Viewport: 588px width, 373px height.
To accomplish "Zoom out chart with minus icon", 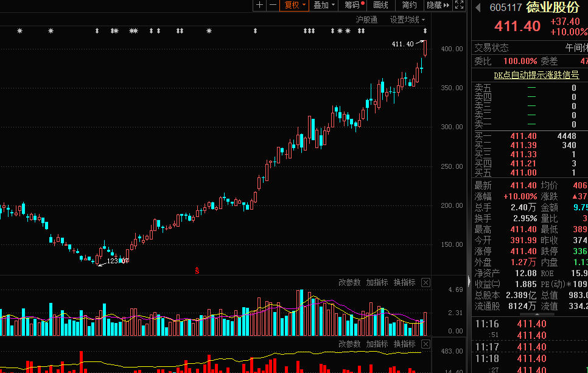I will (273, 5).
